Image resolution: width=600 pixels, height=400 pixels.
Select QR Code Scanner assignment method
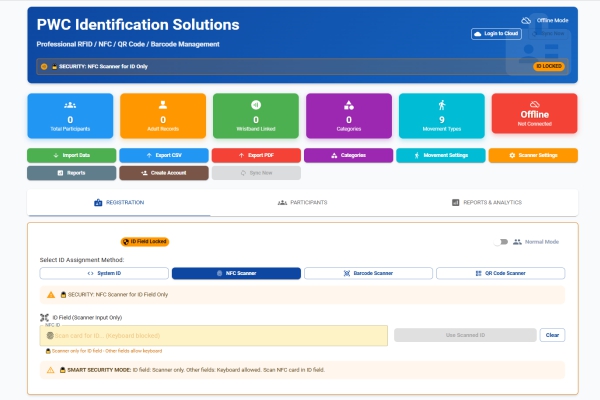[x=501, y=273]
